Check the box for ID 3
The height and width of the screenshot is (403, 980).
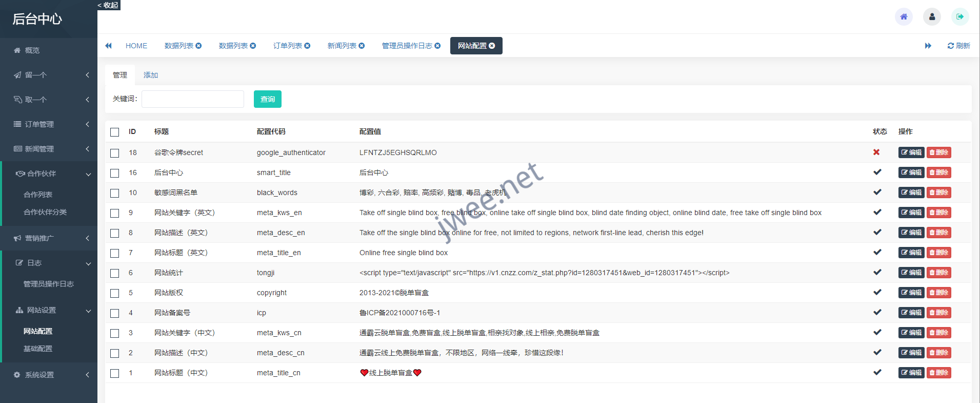tap(115, 333)
